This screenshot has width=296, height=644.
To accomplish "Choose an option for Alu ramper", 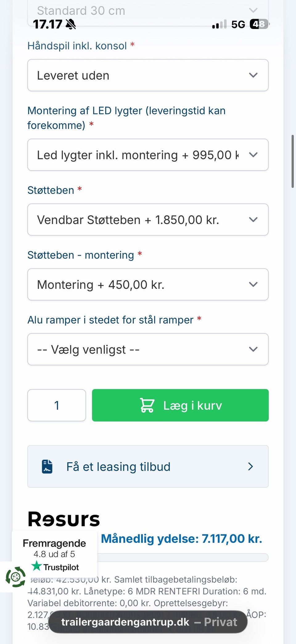I will pyautogui.click(x=148, y=349).
